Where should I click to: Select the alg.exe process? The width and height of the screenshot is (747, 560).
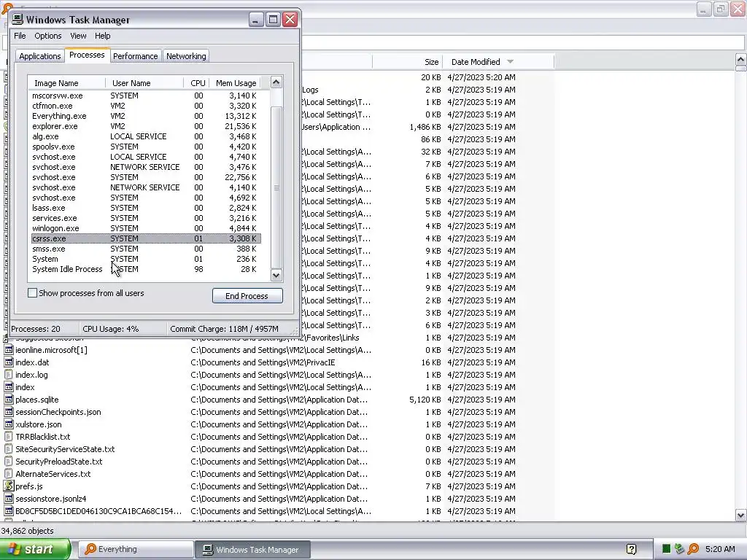tap(146, 136)
